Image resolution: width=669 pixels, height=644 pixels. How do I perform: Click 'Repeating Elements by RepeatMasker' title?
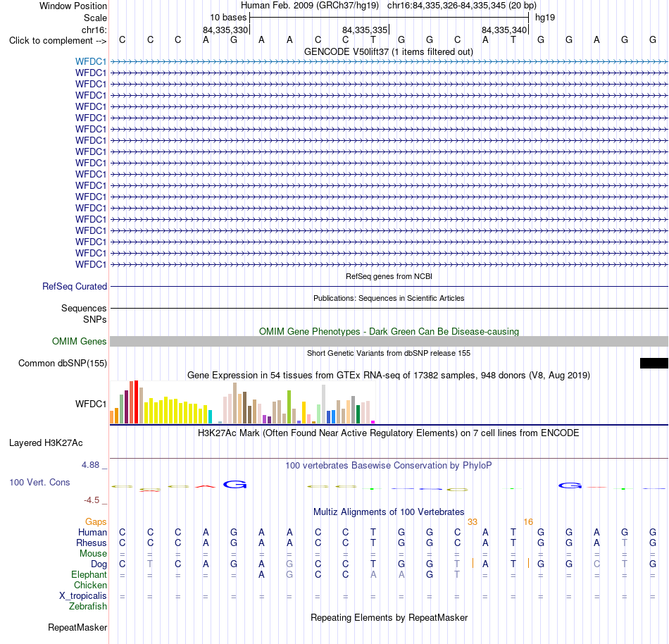point(389,617)
